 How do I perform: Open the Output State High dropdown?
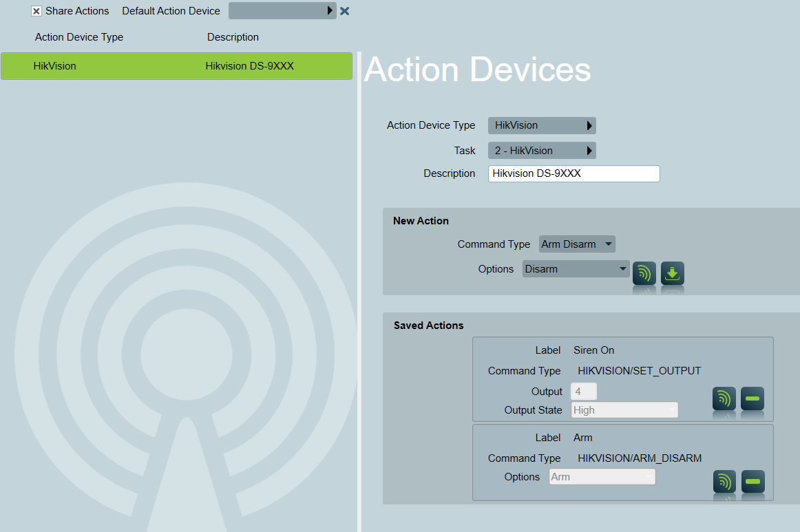click(624, 410)
